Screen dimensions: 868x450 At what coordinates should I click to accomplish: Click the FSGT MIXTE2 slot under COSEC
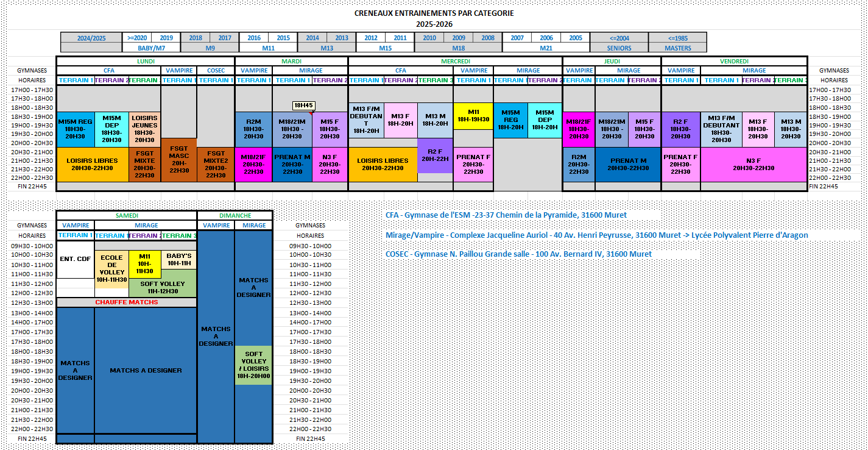point(216,164)
